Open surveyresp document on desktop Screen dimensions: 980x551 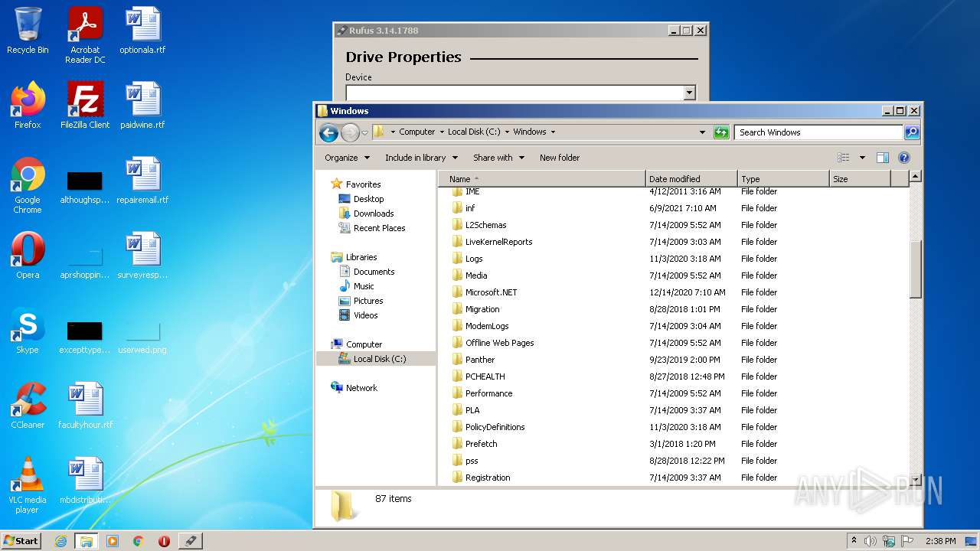142,256
